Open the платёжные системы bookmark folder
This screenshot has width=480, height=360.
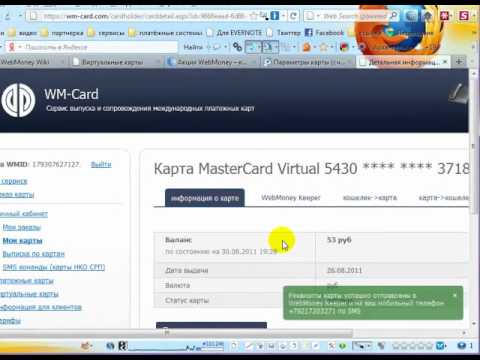166,33
